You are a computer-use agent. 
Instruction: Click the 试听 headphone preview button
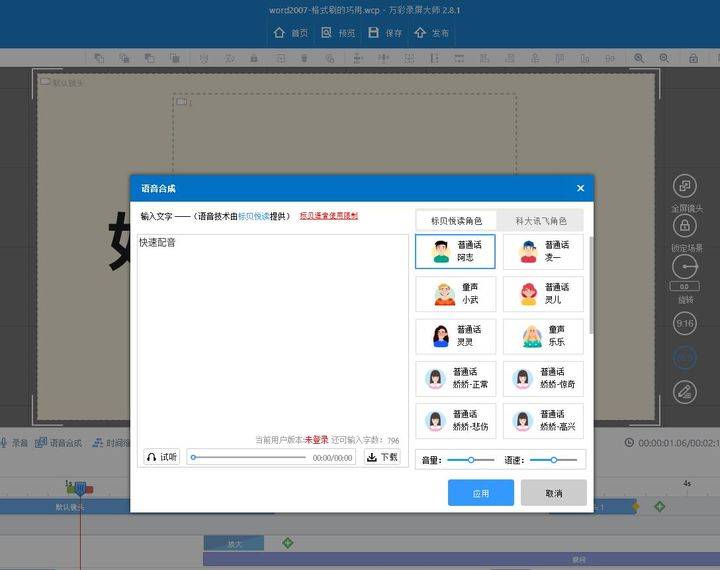click(x=162, y=457)
